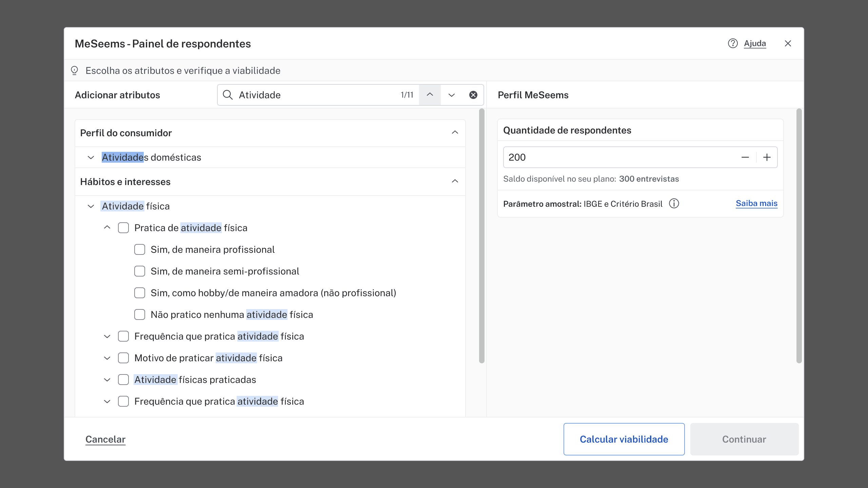This screenshot has height=488, width=868.
Task: Jump to previous search match
Action: (x=430, y=95)
